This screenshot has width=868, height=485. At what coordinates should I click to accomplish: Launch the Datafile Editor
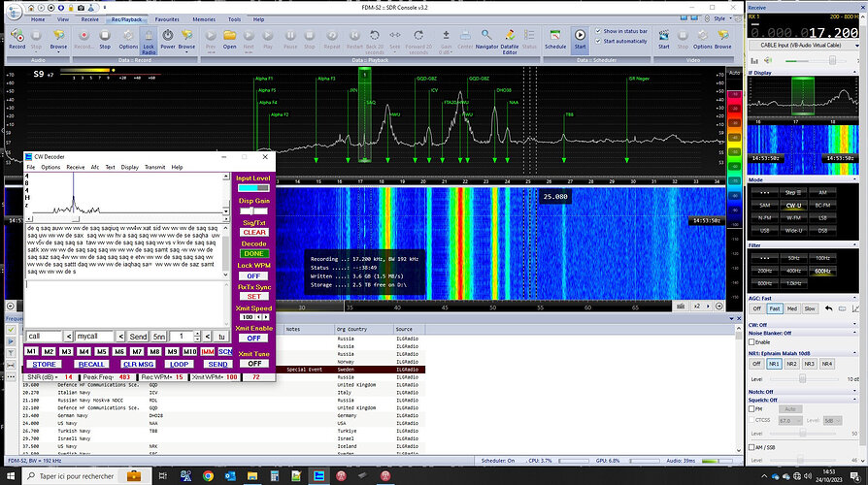[510, 36]
